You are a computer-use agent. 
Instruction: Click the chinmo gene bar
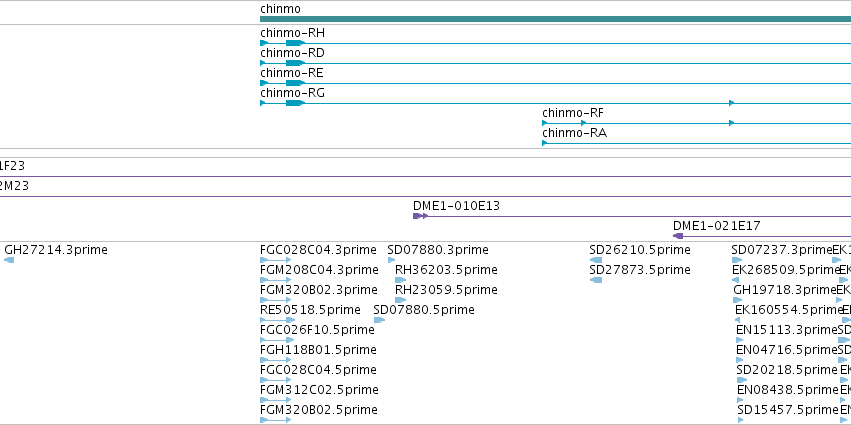tap(555, 19)
